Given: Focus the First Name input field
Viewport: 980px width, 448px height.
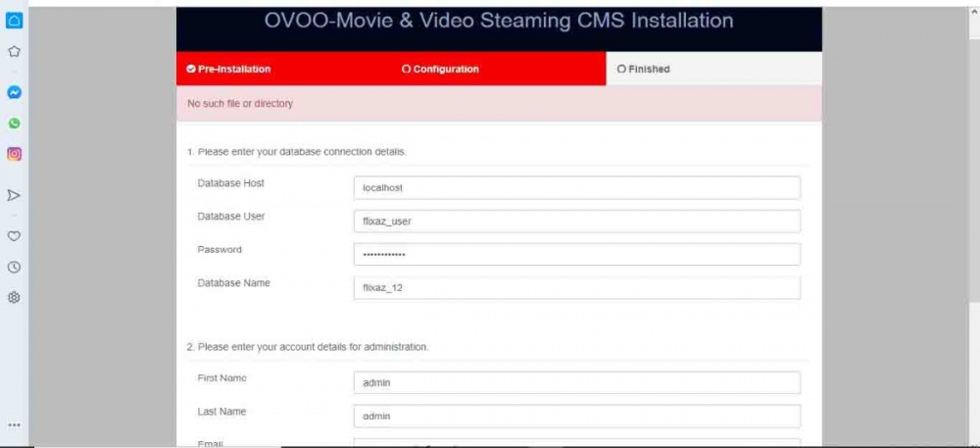Looking at the screenshot, I should click(x=577, y=383).
